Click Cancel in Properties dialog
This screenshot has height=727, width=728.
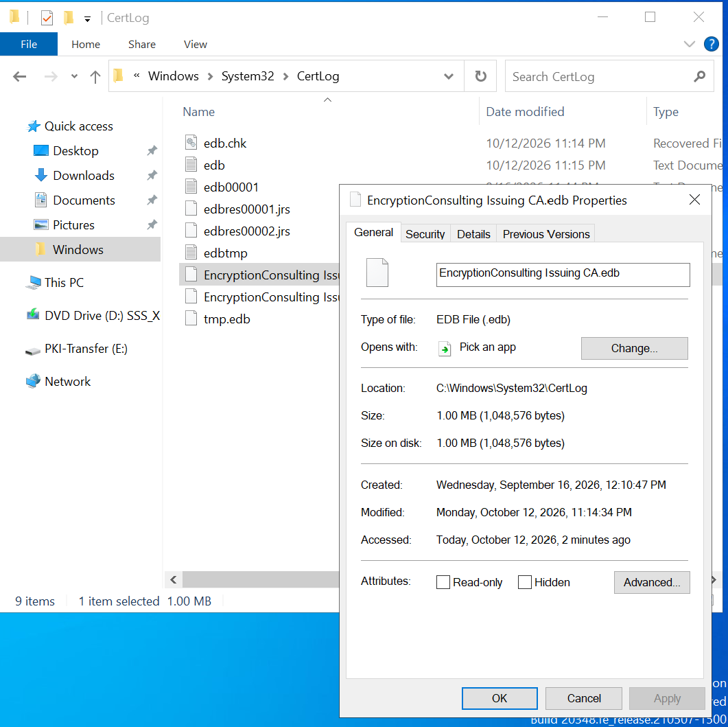tap(584, 698)
